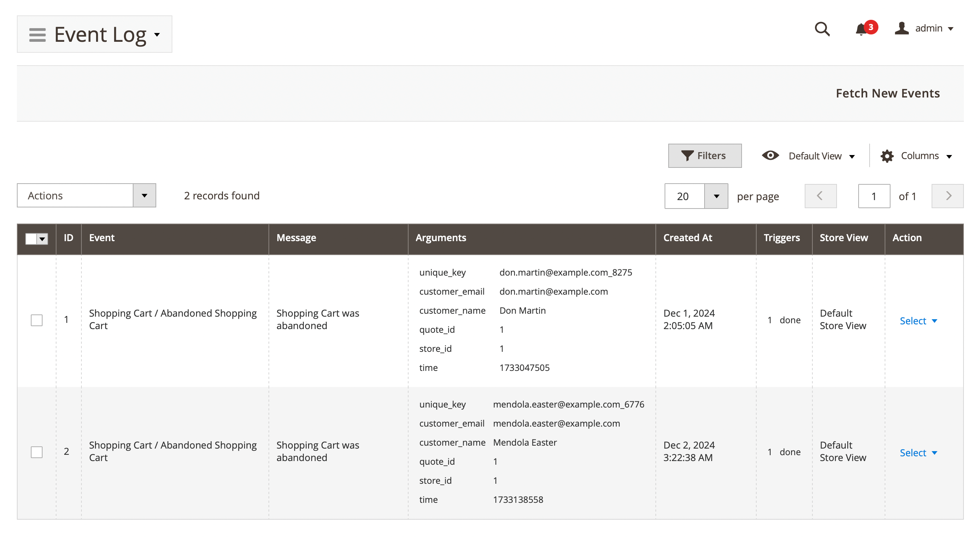Click the Columns gear icon
980x538 pixels.
(887, 156)
